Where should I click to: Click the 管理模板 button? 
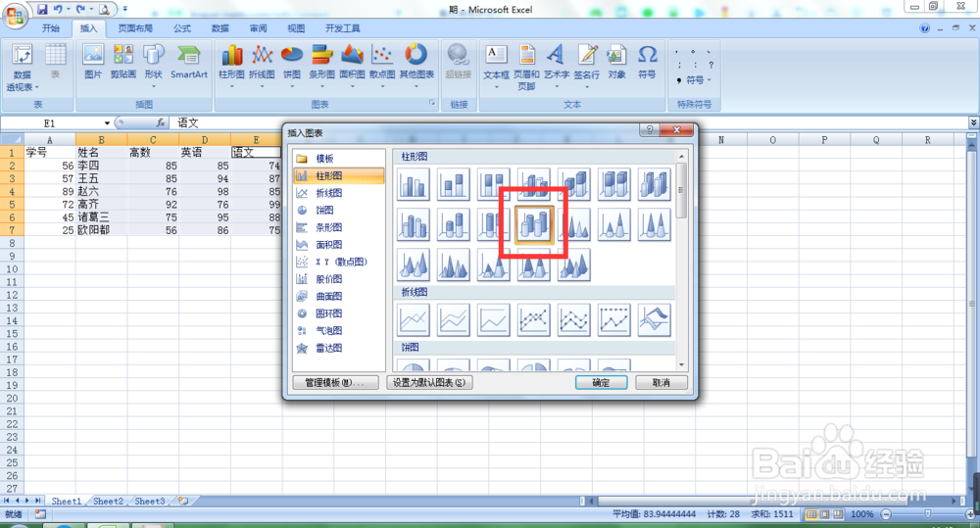(x=335, y=382)
